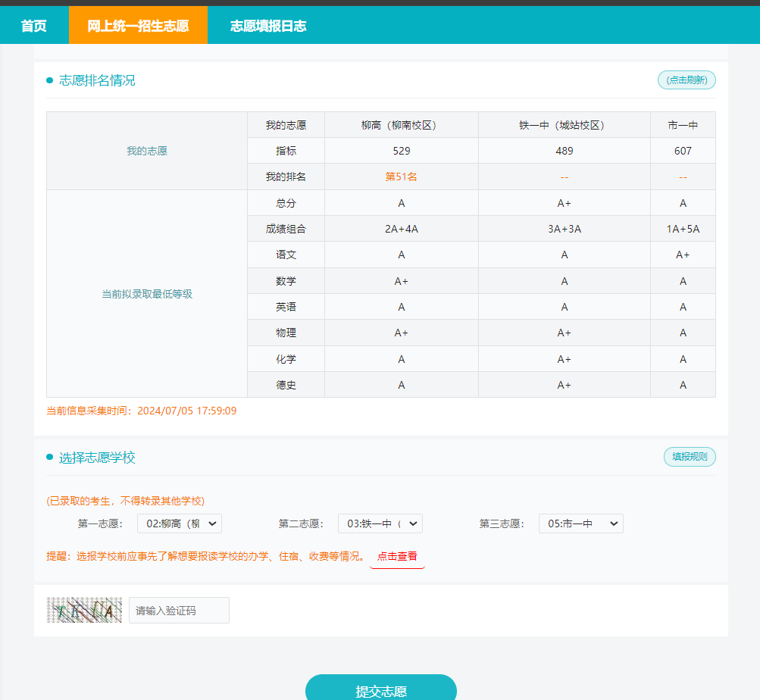Viewport: 760px width, 700px height.
Task: Click the 点击刷新 refresh button
Action: point(686,80)
